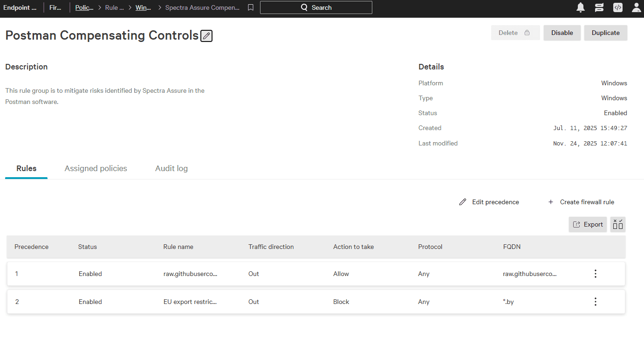The height and width of the screenshot is (345, 644).
Task: Open the EU export restriction rule row
Action: pyautogui.click(x=190, y=302)
